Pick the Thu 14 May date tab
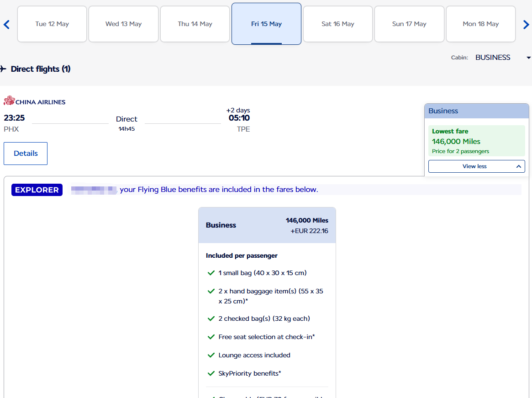Viewport: 532px width, 398px height. (195, 24)
